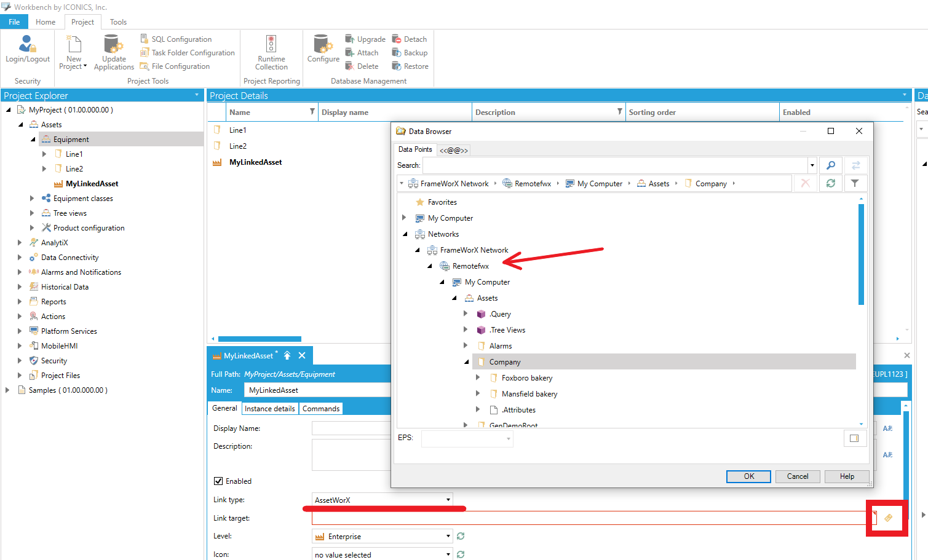Click the Upgrade database button
This screenshot has width=928, height=560.
click(x=365, y=39)
